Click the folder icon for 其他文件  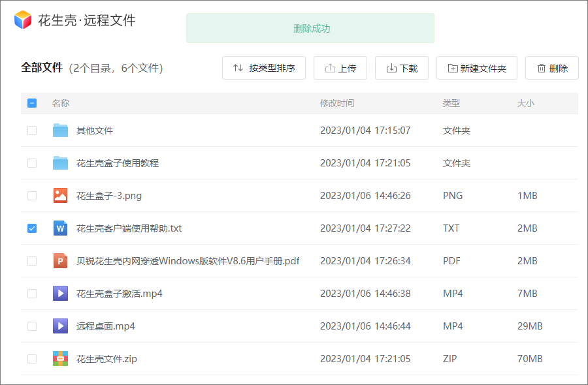pyautogui.click(x=60, y=131)
